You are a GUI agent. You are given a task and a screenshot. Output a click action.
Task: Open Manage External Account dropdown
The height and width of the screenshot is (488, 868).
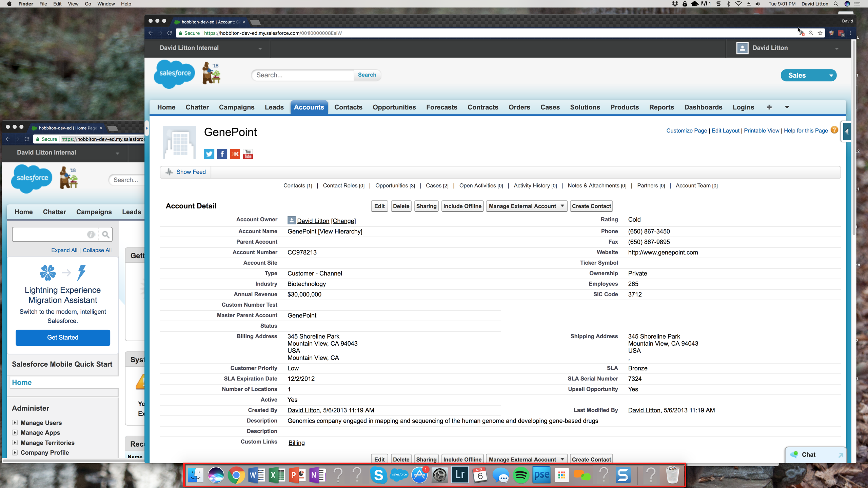(526, 206)
